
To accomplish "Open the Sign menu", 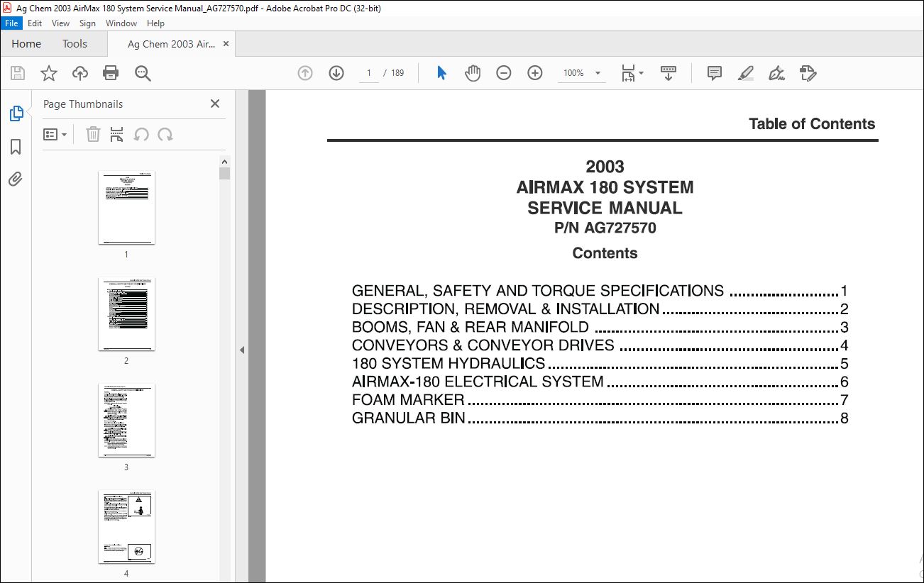I will click(x=87, y=23).
